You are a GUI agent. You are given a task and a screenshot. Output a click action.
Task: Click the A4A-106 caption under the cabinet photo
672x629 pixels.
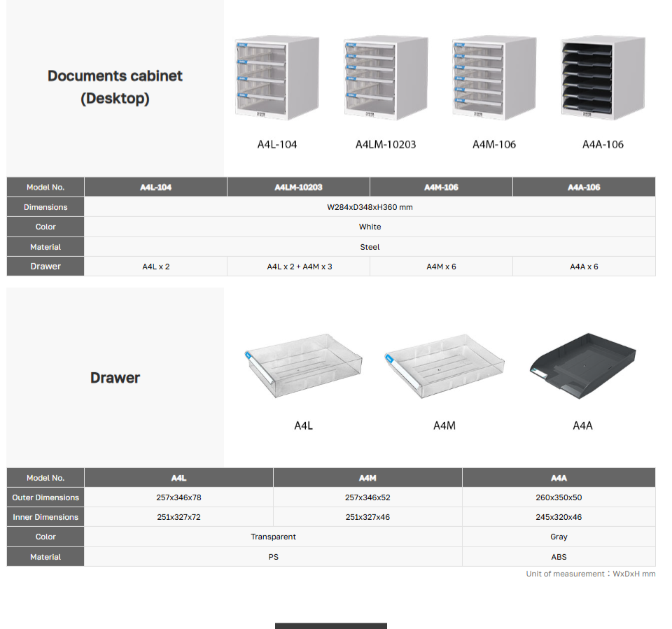(603, 144)
